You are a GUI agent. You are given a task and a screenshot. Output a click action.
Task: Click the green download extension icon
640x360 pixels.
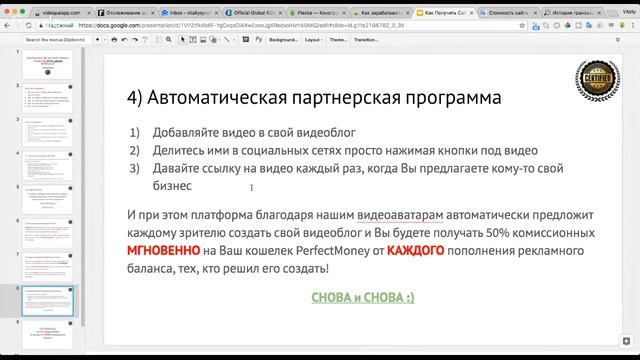tap(622, 25)
